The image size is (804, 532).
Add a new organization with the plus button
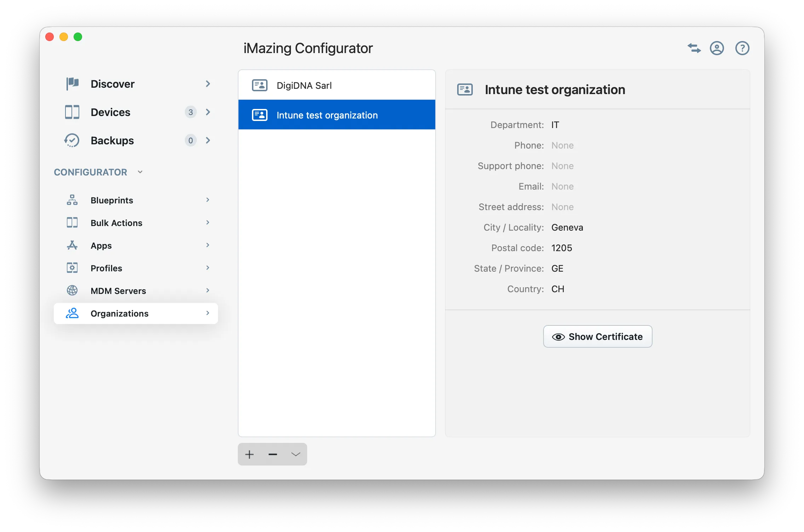point(249,454)
